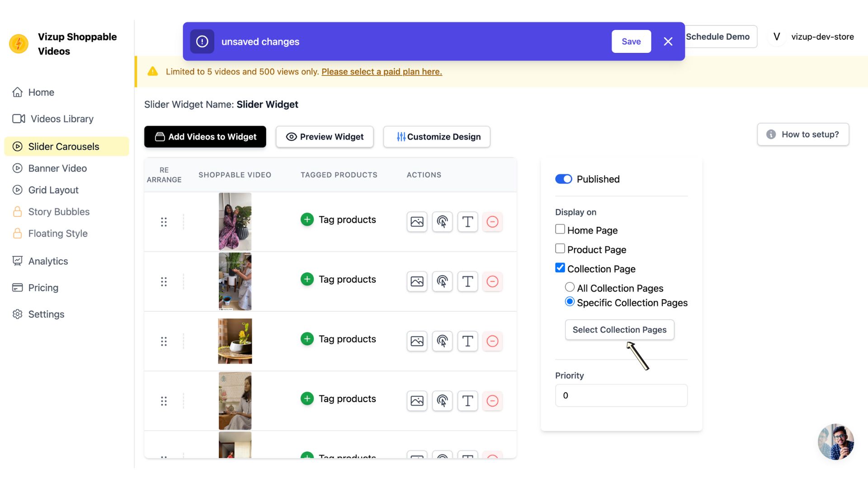Uncheck the Collection Page checkbox
The image size is (868, 488).
pyautogui.click(x=560, y=267)
